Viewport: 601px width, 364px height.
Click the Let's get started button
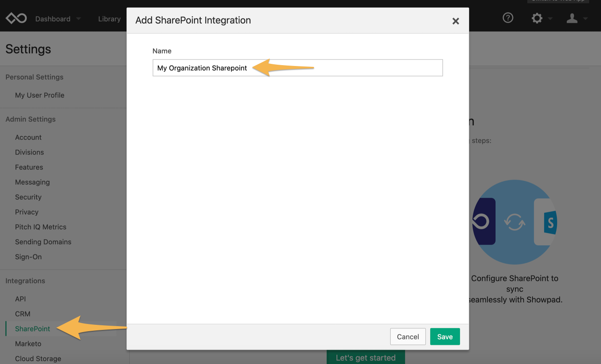(365, 357)
